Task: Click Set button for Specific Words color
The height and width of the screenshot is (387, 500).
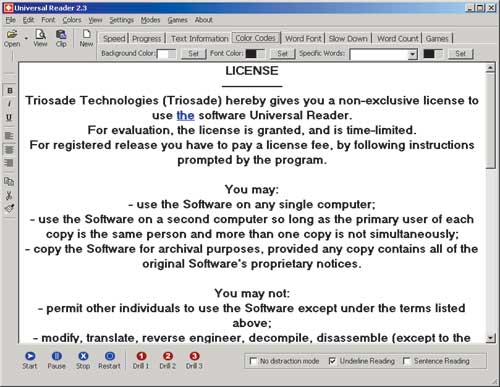Action: pos(460,54)
